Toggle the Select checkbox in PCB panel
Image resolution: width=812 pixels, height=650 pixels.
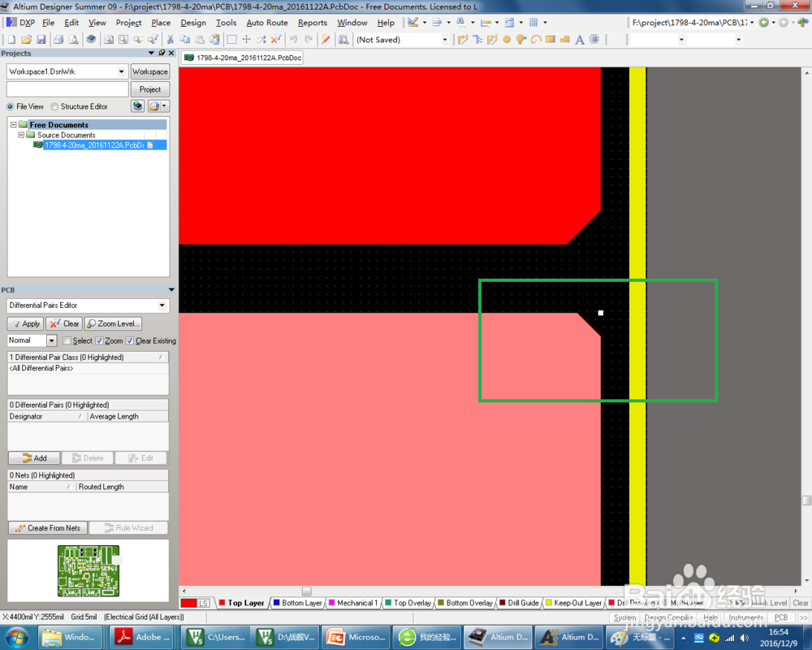tap(67, 340)
